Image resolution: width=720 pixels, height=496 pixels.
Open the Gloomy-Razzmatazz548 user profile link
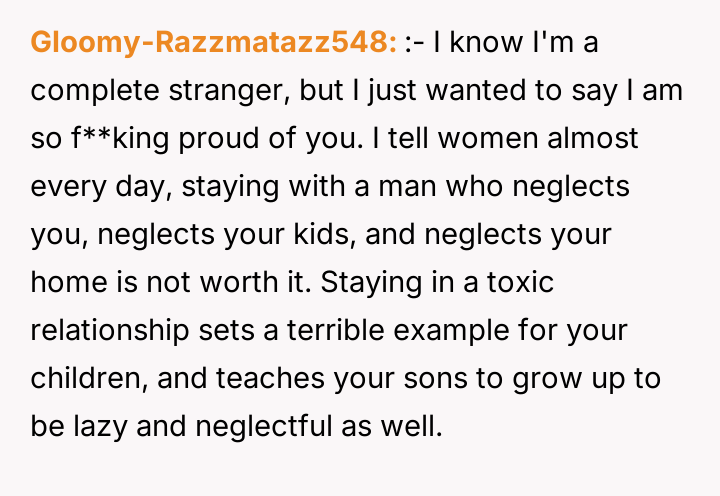pos(214,42)
